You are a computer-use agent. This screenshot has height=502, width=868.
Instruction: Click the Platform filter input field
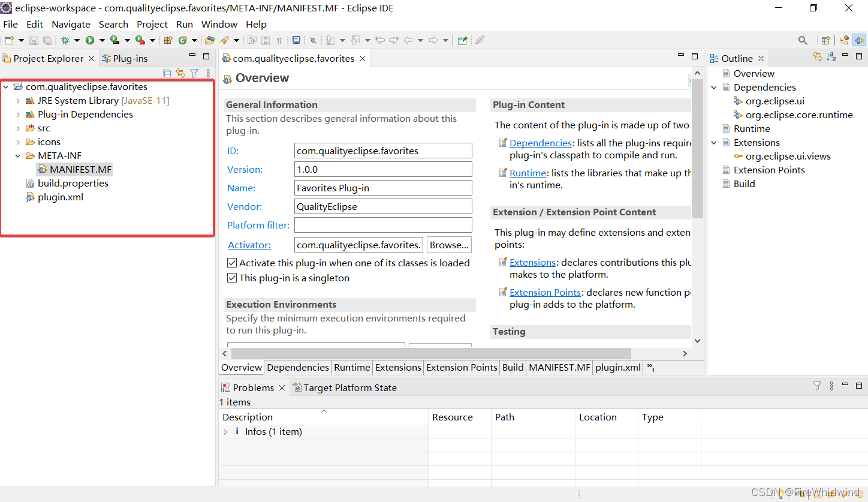[383, 225]
